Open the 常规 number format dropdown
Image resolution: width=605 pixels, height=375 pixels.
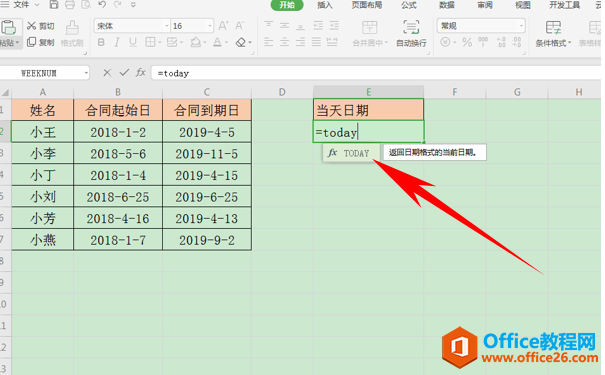pyautogui.click(x=521, y=26)
